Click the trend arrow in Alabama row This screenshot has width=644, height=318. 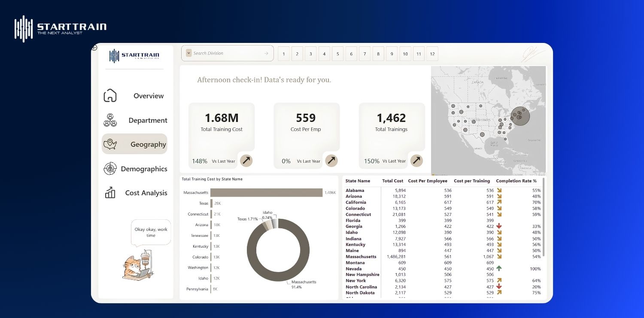click(499, 190)
